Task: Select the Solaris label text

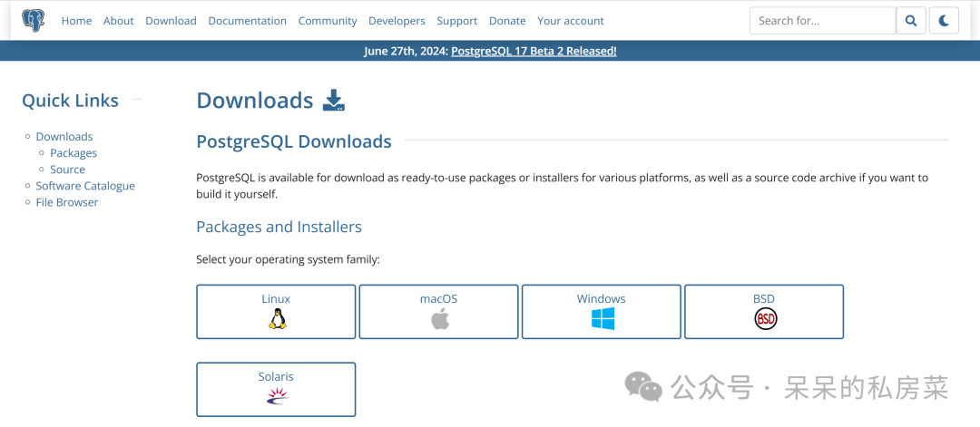Action: coord(276,376)
